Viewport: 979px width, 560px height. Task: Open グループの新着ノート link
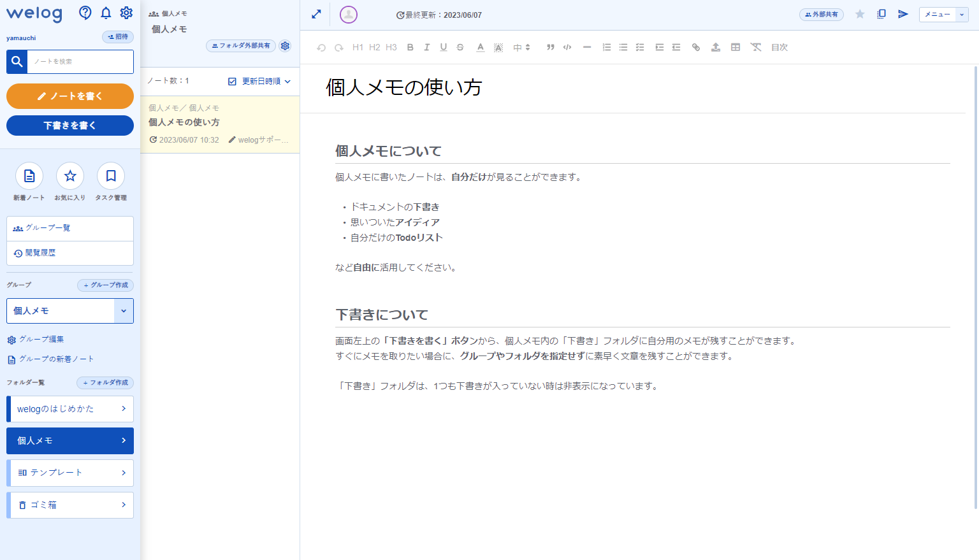[50, 359]
